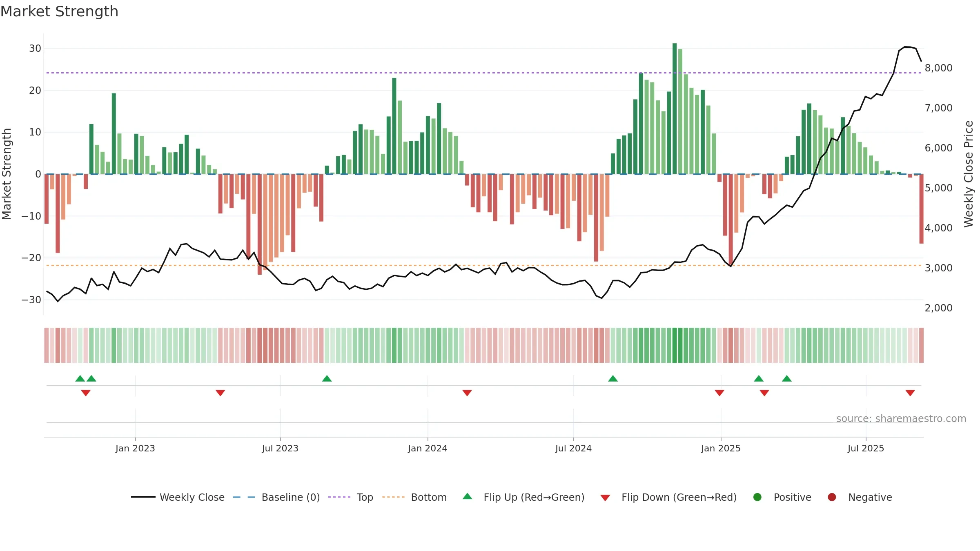Click the Market Strength vertical axis title

pos(7,174)
